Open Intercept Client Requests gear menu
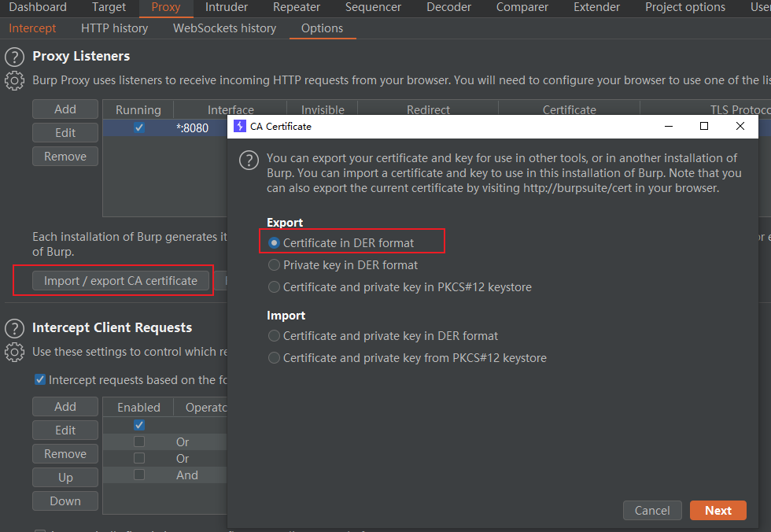This screenshot has height=532, width=771. pos(15,352)
